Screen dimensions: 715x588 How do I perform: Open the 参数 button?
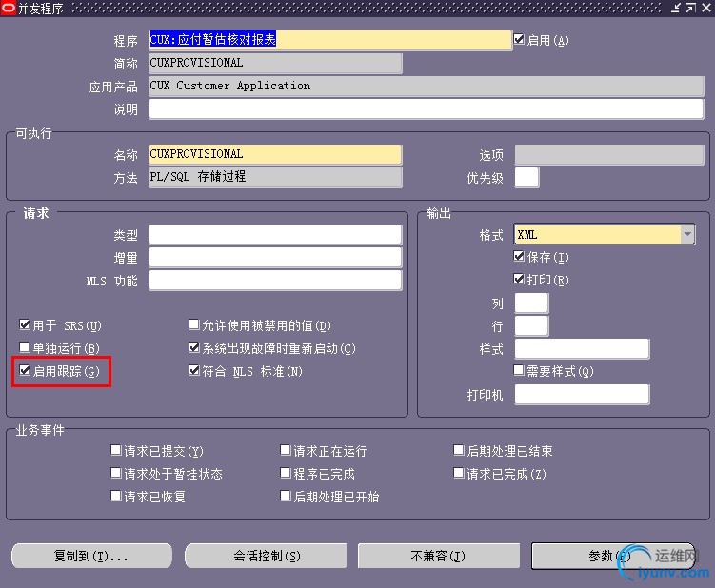[x=613, y=556]
